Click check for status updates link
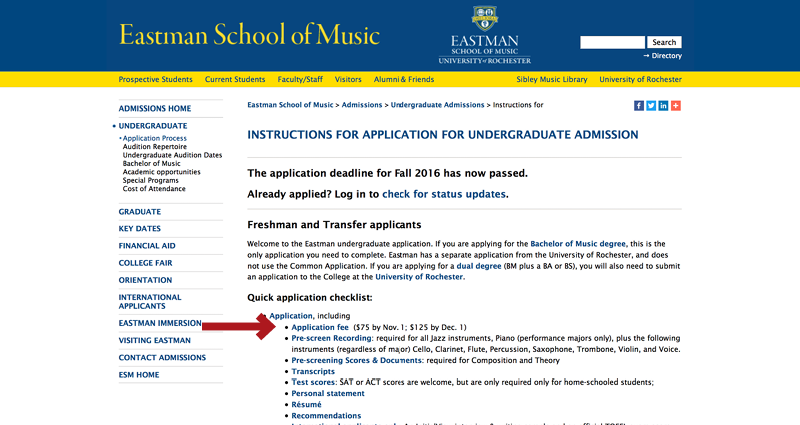 (444, 194)
